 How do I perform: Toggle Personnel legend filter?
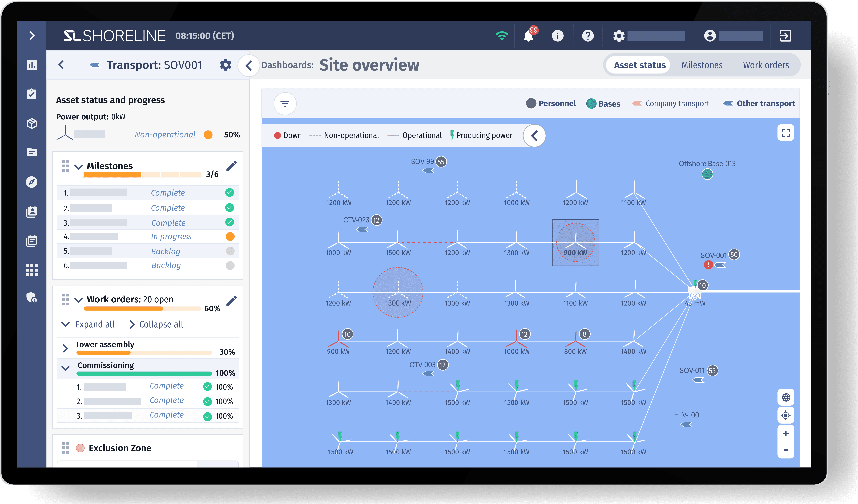[551, 103]
